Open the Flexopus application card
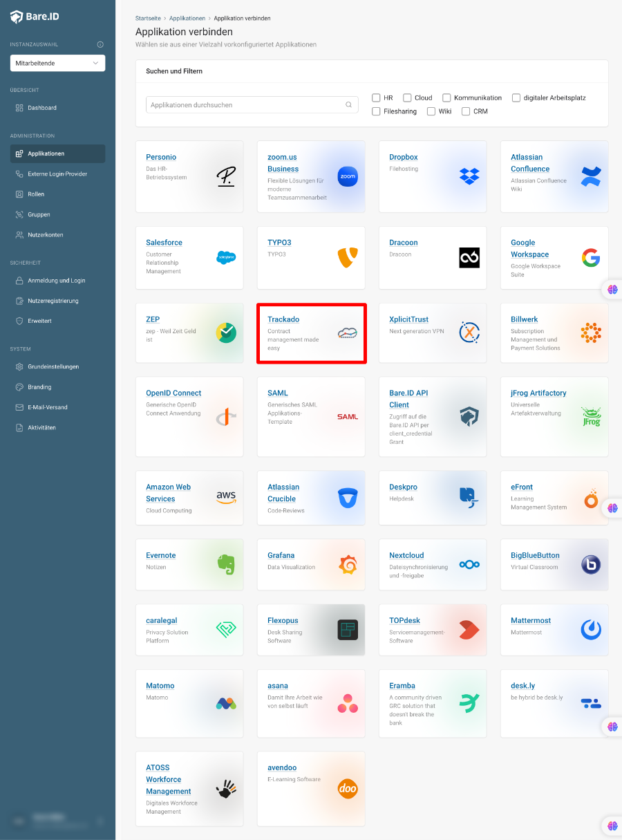 coord(311,631)
